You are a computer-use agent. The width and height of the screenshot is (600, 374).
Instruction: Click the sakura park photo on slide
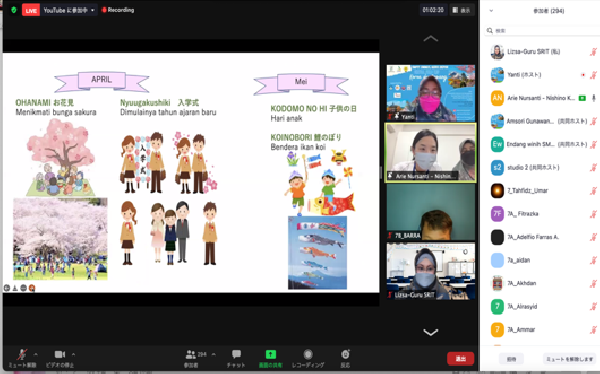[x=60, y=239]
